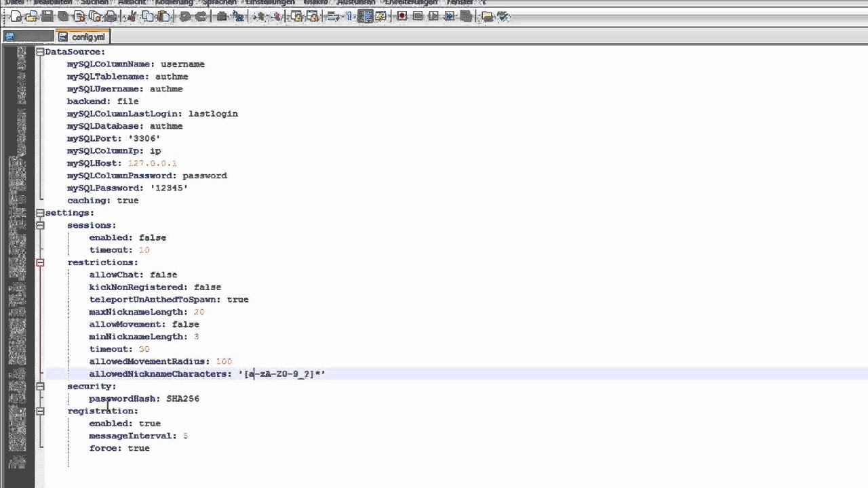The width and height of the screenshot is (868, 488).
Task: Click the Paste clipboard icon
Action: pyautogui.click(x=163, y=16)
